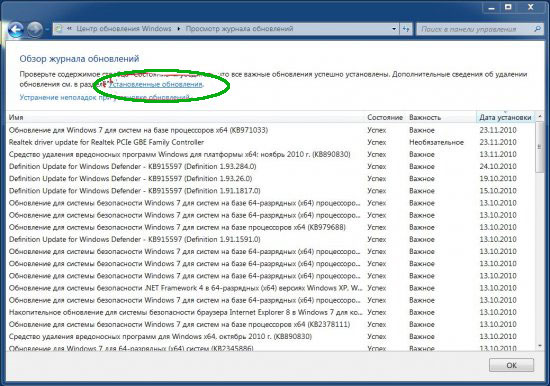Viewport: 550px width, 386px height.
Task: Click the date cell '24.10.2010'
Action: (x=498, y=166)
